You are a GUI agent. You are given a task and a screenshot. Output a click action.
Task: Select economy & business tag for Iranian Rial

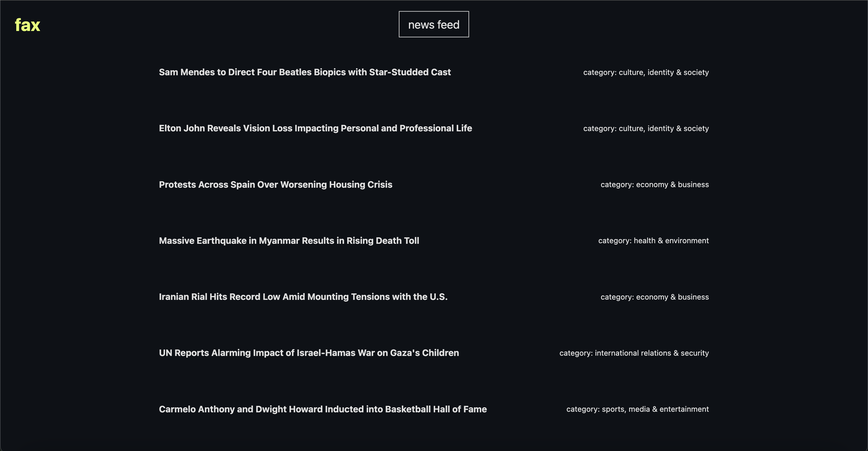654,297
